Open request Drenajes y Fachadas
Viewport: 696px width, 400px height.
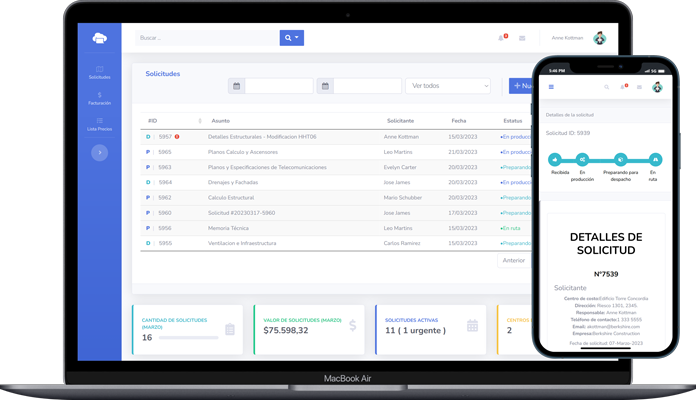[x=233, y=182]
